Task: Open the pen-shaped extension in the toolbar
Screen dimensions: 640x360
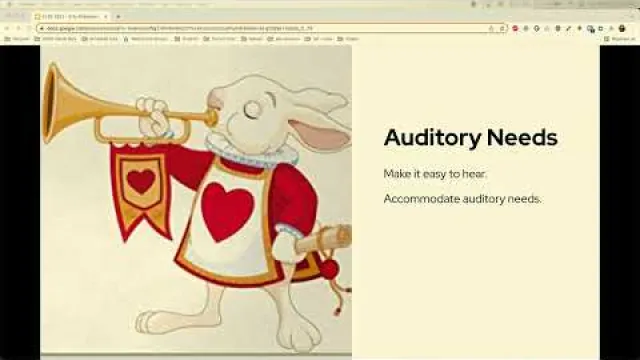Action: pyautogui.click(x=569, y=29)
